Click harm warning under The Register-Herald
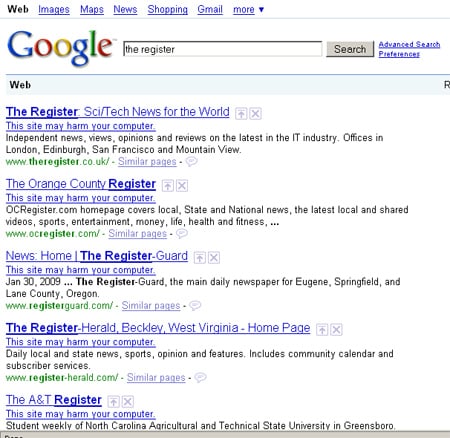Viewport: 450px width, 438px height. click(x=81, y=342)
